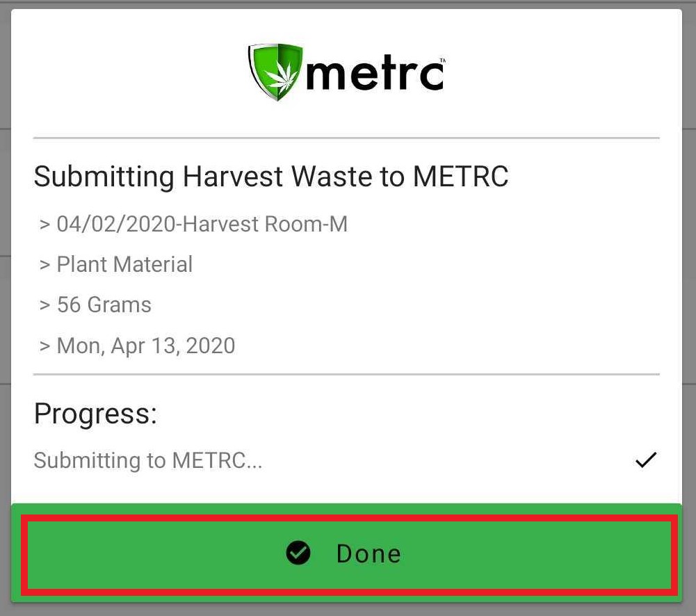Screen dimensions: 696x616
Task: Select the 04/02/2020-Harvest Room-M harvest name
Action: [202, 224]
